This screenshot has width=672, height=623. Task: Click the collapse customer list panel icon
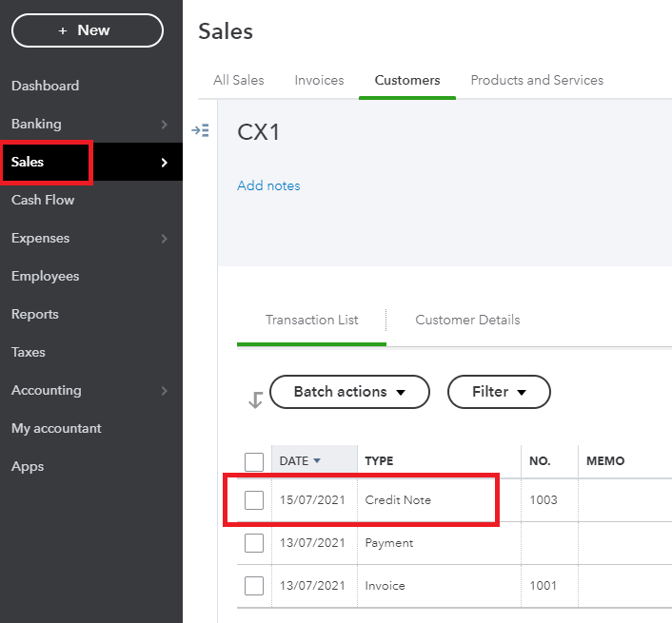coord(200,130)
